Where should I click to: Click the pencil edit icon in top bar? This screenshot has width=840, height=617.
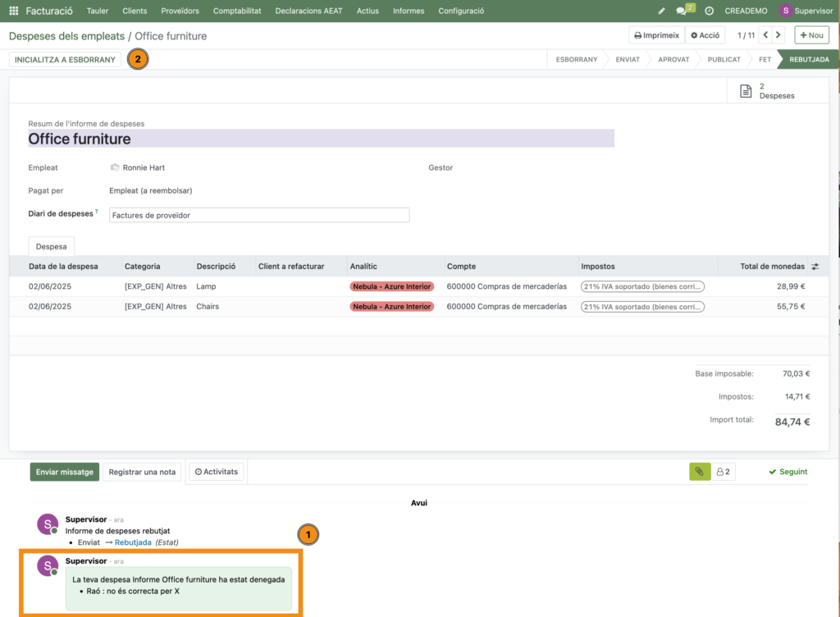point(662,11)
